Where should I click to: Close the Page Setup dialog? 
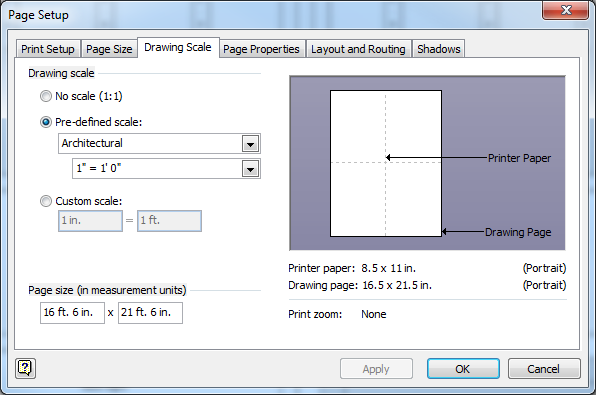(566, 10)
